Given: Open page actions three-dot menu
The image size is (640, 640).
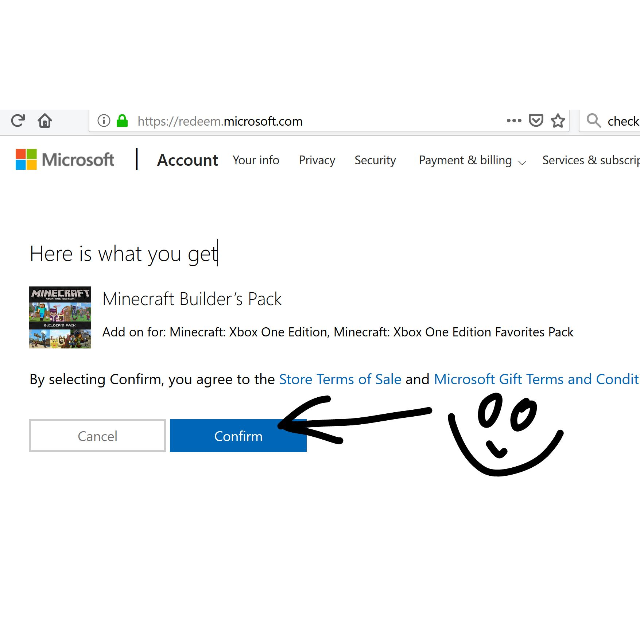Looking at the screenshot, I should (x=514, y=121).
